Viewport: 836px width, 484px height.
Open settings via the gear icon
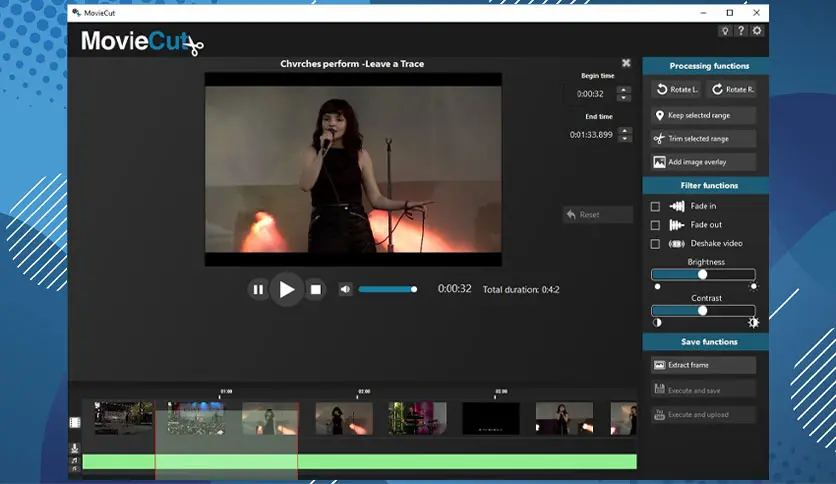[757, 31]
